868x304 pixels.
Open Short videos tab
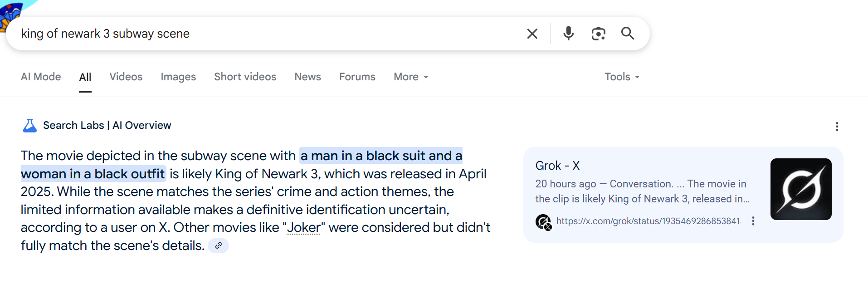point(245,77)
